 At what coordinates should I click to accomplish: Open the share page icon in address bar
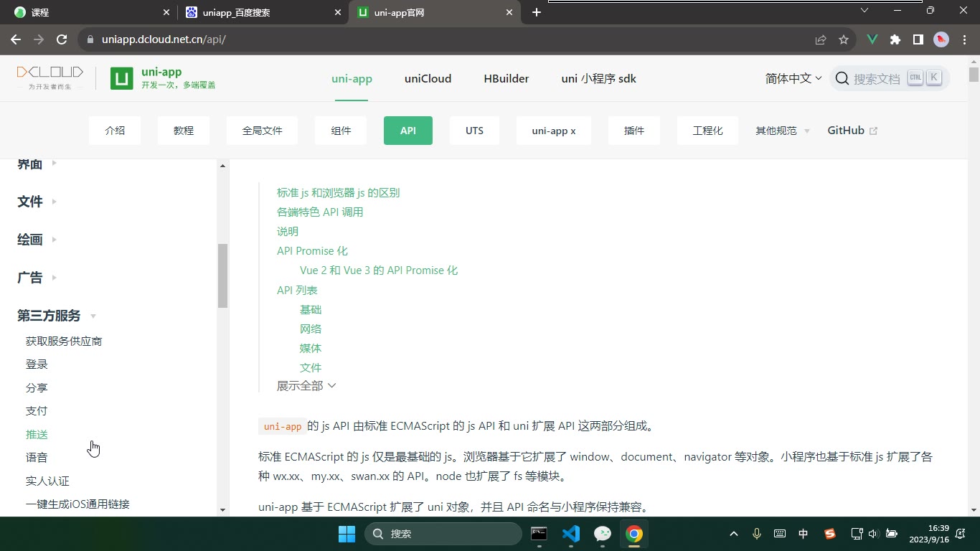point(821,39)
